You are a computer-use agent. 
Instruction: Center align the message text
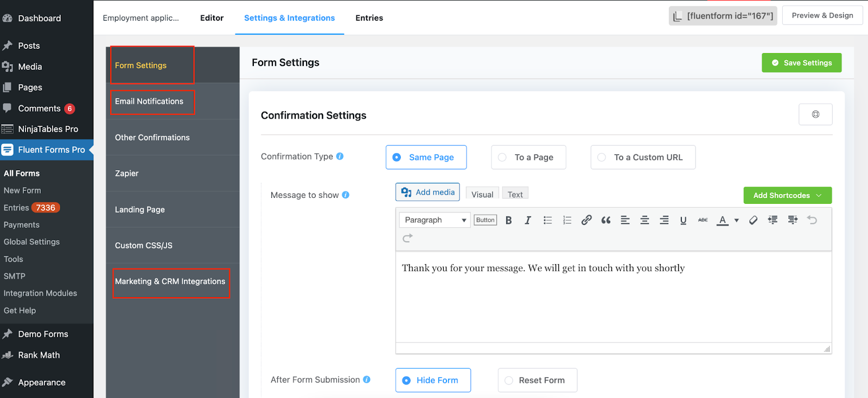click(x=644, y=220)
